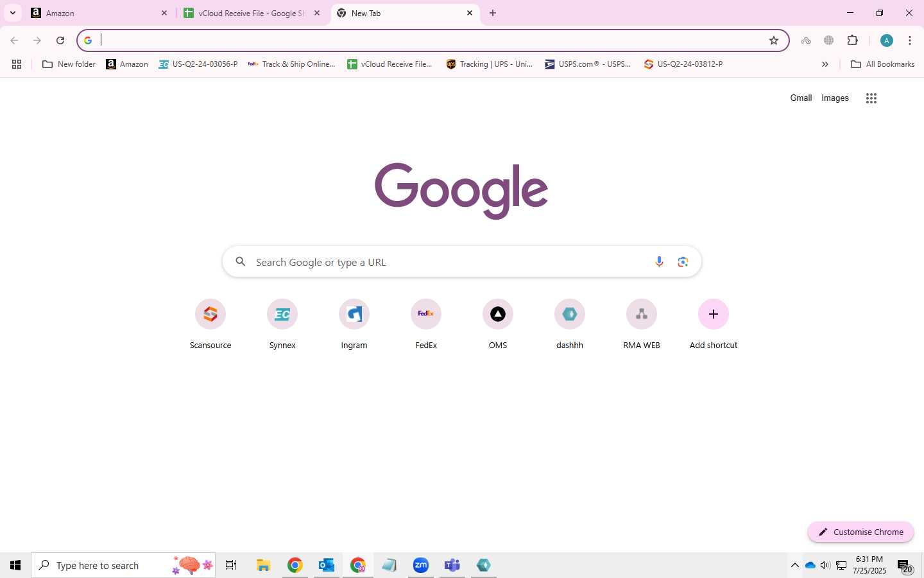Select the New Tab tab
The height and width of the screenshot is (578, 924).
406,13
